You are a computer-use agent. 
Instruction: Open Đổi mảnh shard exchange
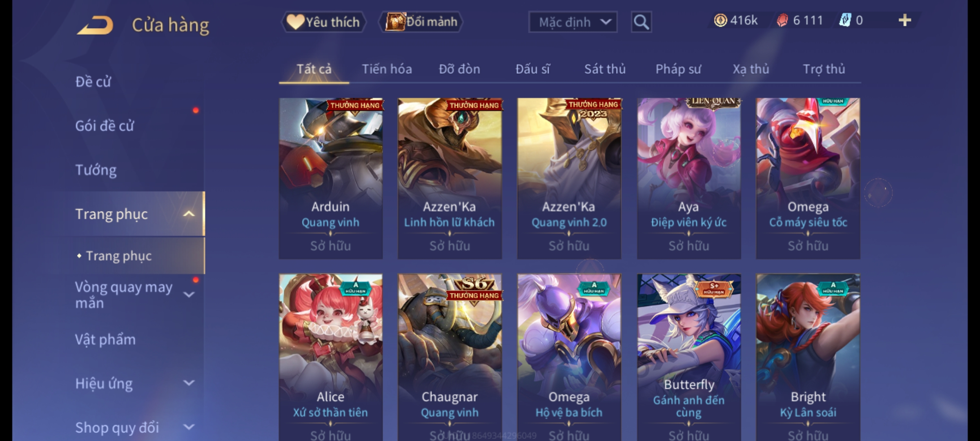pos(421,22)
